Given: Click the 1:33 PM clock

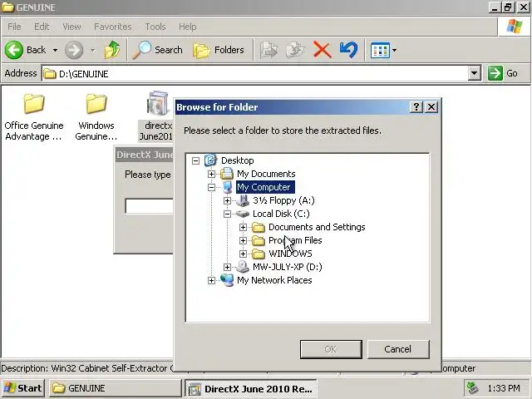Looking at the screenshot, I should click(x=504, y=388).
